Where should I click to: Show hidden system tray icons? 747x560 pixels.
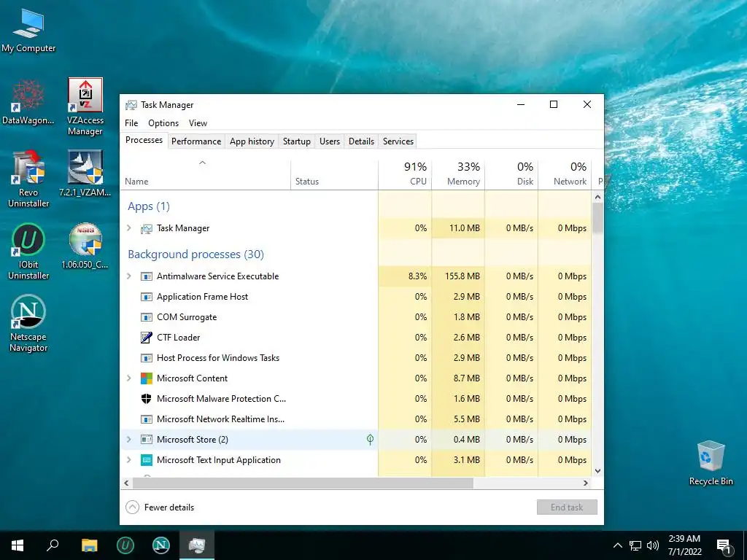[617, 545]
